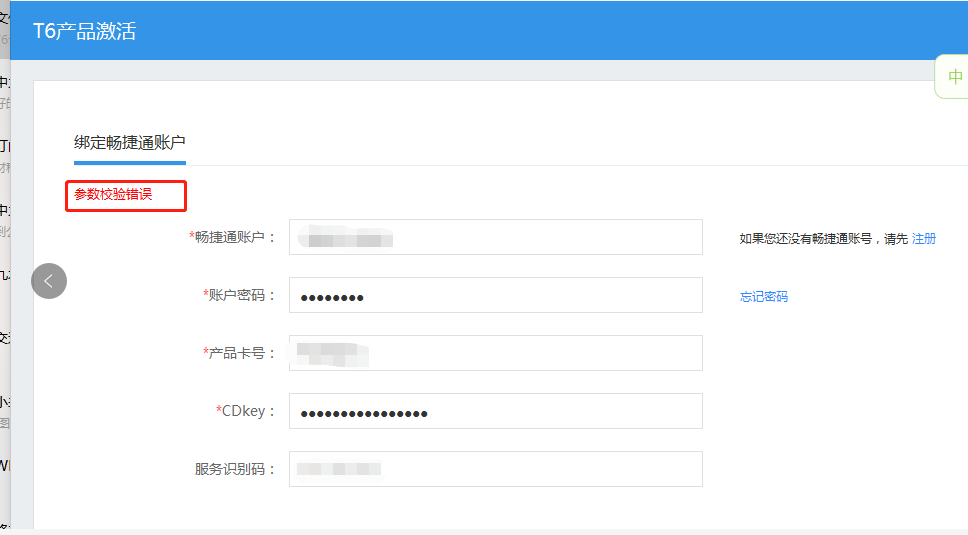This screenshot has width=968, height=535.
Task: Click the 参数校验错误 error message
Action: tap(113, 194)
